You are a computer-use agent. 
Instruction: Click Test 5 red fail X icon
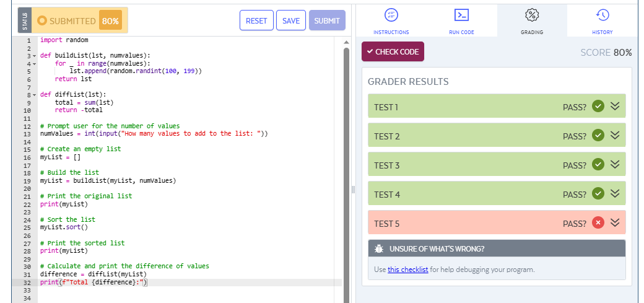pos(598,223)
